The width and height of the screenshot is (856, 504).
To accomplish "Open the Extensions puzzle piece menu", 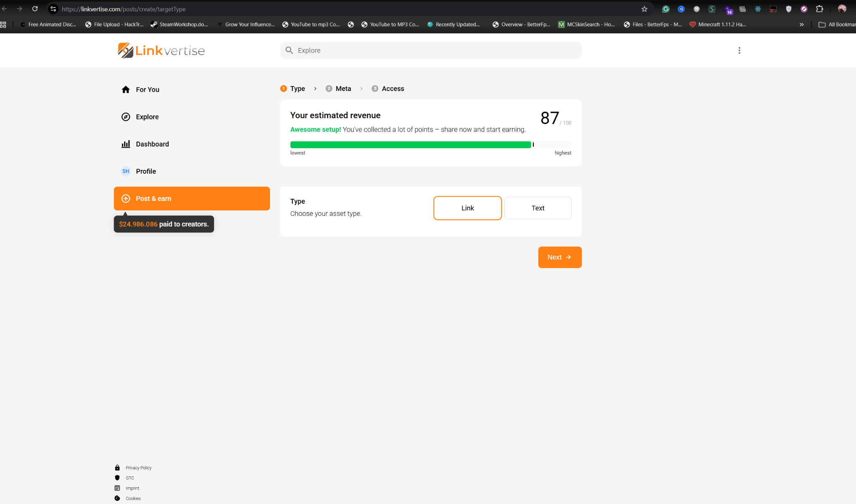I will [820, 9].
